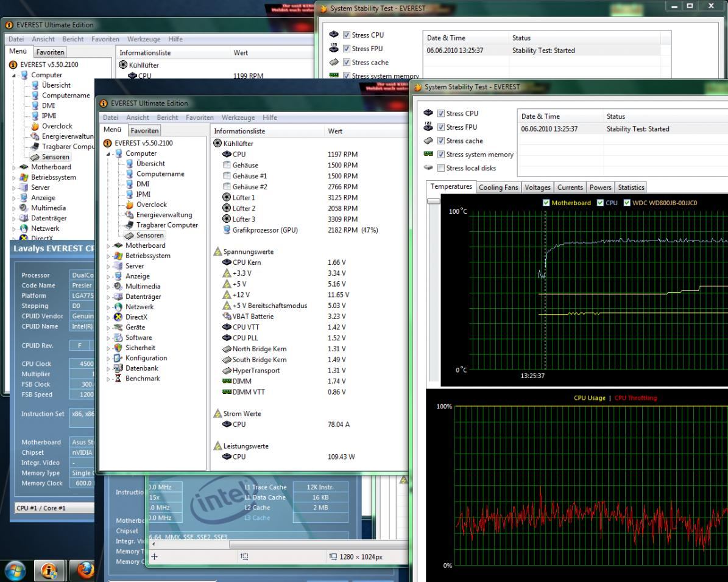Viewport: 728px width, 582px height.
Task: Click the Energieverwaltung icon in front tree
Action: tap(130, 215)
